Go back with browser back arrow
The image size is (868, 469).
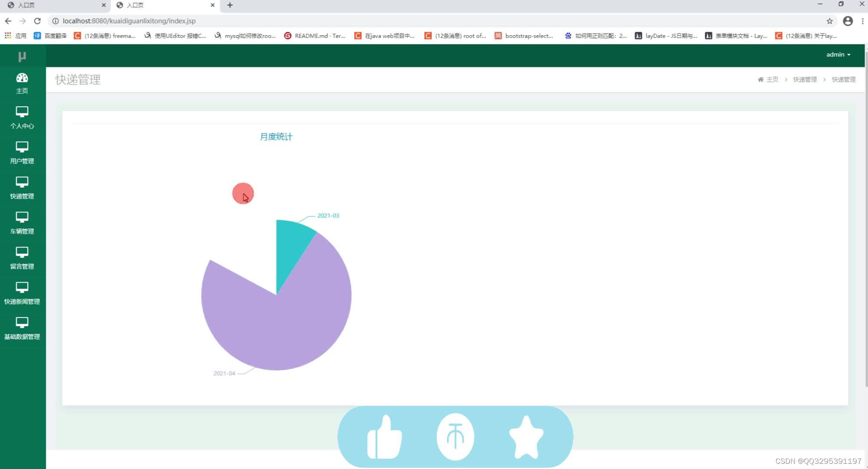tap(8, 21)
